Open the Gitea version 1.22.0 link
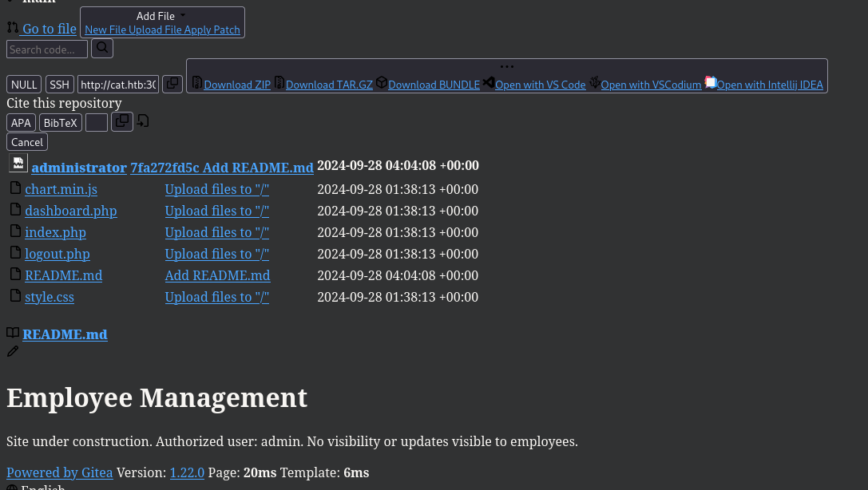This screenshot has height=490, width=868. 187,472
